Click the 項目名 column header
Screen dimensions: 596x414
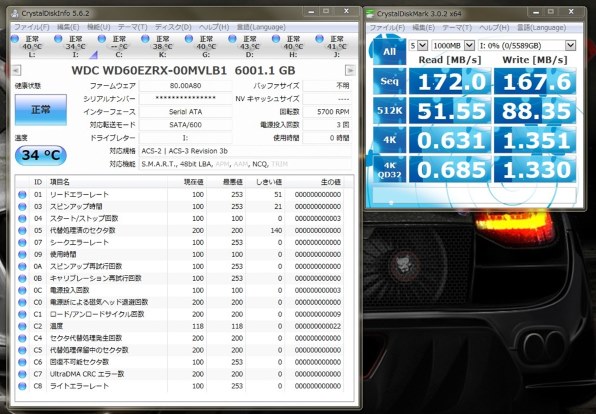107,182
